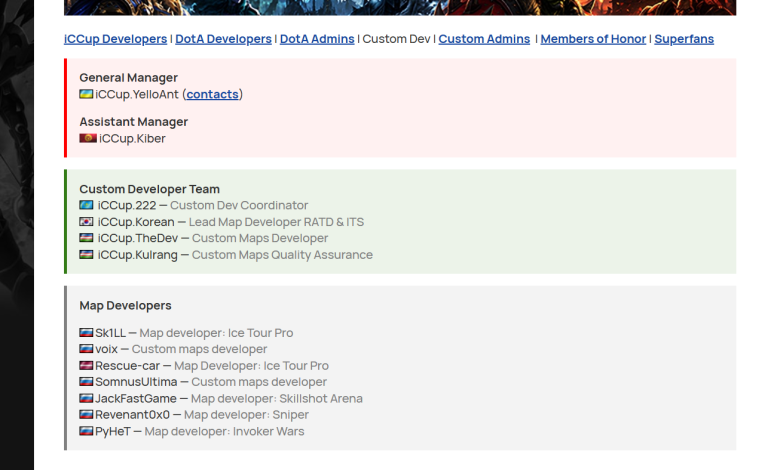Click Map developer: Skillshot Arena text

[277, 399]
